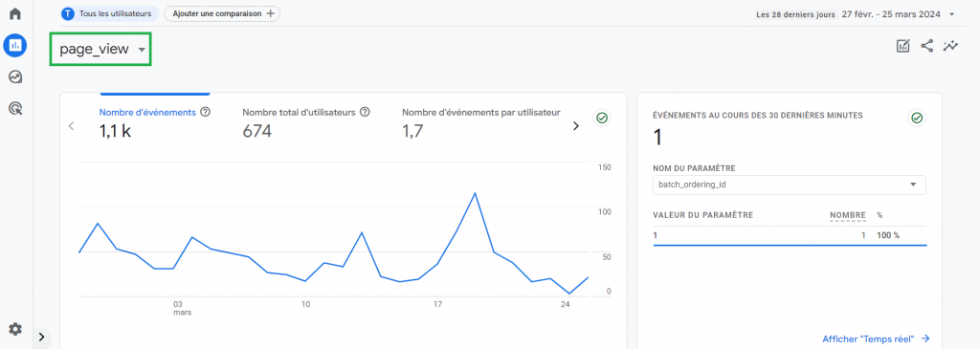
Task: Expand the collapsed sidebar navigation arrow
Action: click(41, 338)
